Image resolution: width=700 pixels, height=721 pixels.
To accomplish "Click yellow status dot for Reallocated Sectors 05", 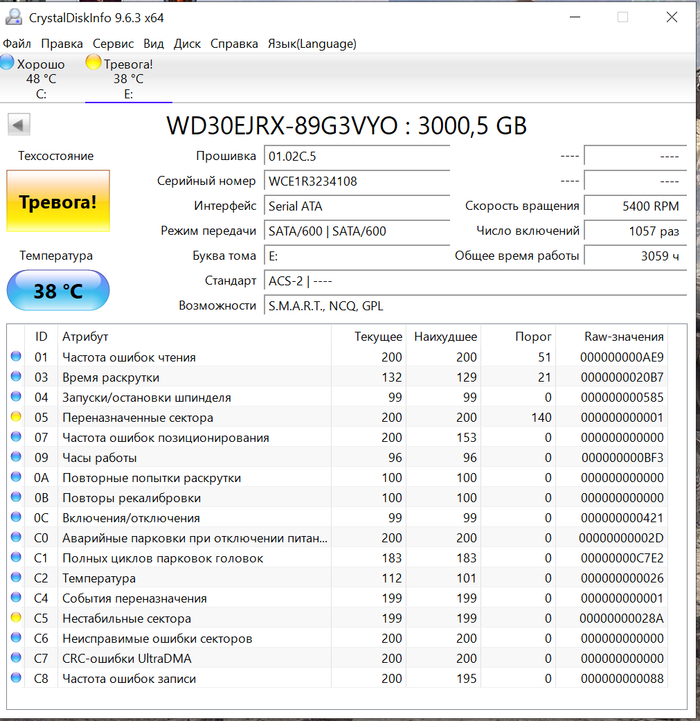I will (x=15, y=418).
